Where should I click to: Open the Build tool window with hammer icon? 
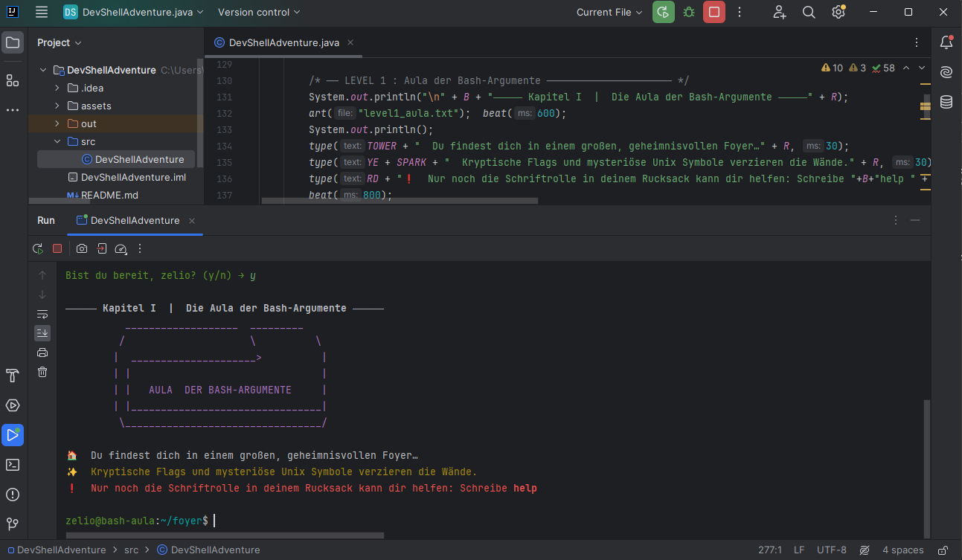pos(12,376)
